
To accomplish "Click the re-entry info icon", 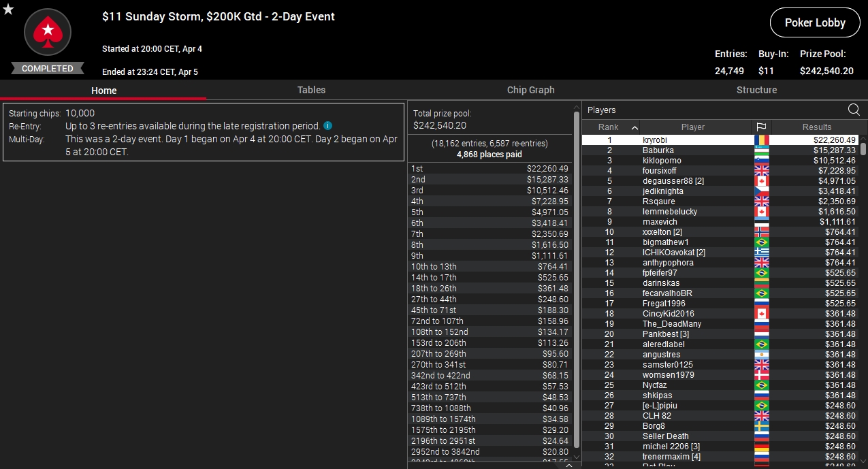I will point(327,126).
